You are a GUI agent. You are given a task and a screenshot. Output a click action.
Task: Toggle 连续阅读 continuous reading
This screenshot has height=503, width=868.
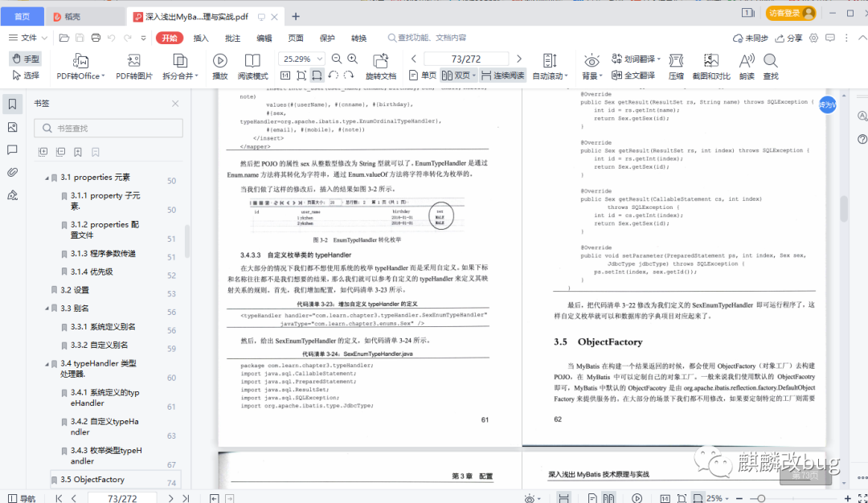(502, 76)
